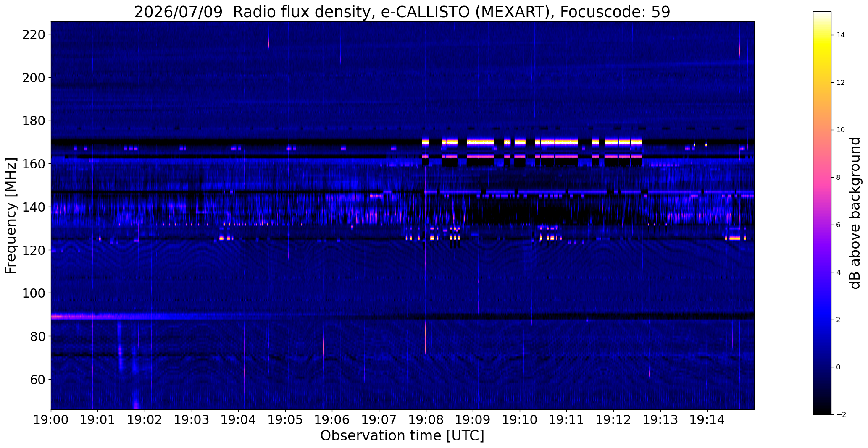This screenshot has width=868, height=448.
Task: Click the bright yellow burst near 170 MHz at 19:09
Action: pyautogui.click(x=481, y=142)
